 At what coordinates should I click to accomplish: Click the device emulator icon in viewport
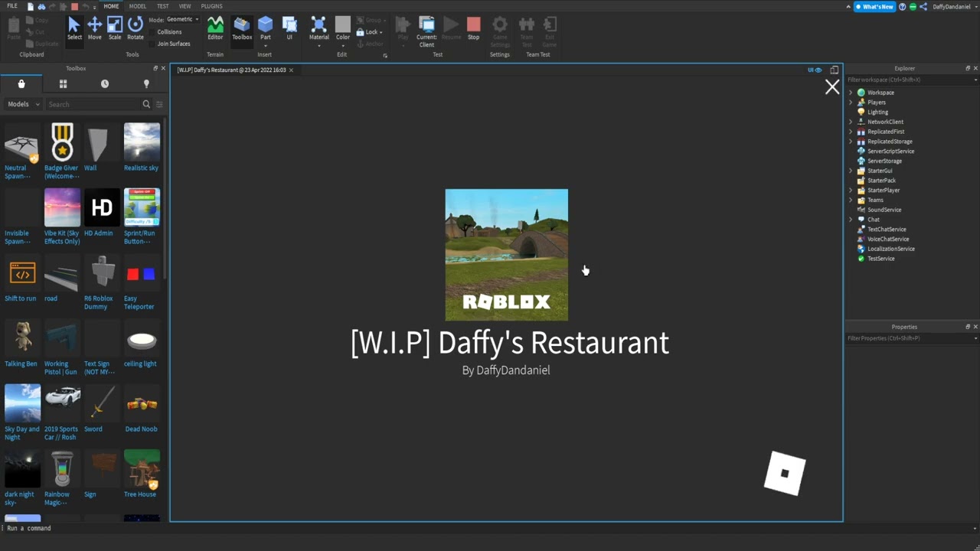[x=835, y=70]
